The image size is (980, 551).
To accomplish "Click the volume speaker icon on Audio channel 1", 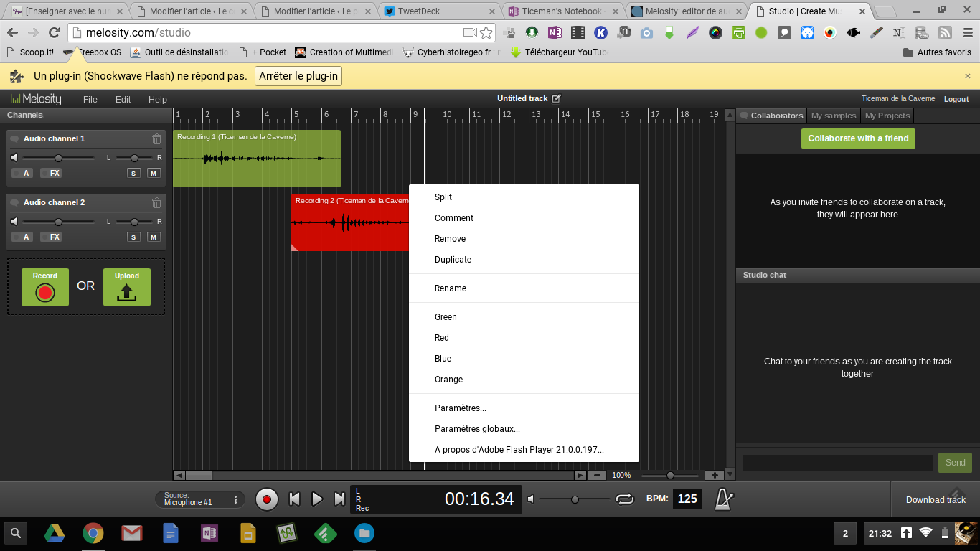I will (x=14, y=158).
